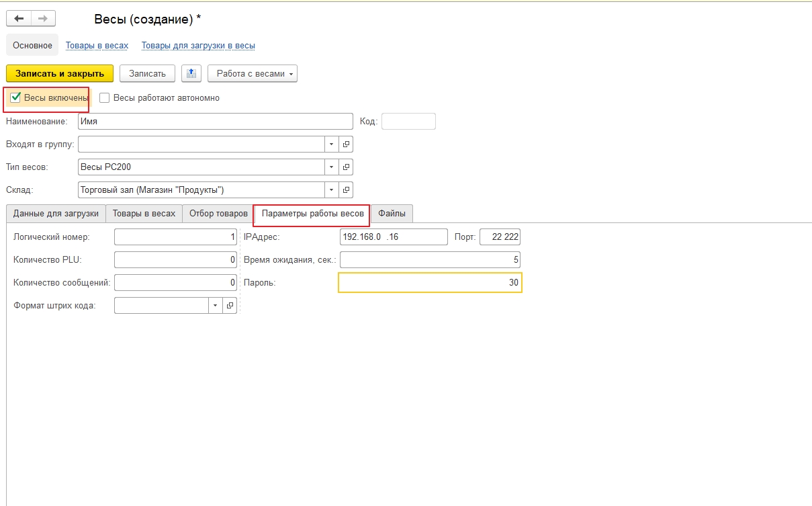Click the upload icon next to Записать

click(x=191, y=73)
